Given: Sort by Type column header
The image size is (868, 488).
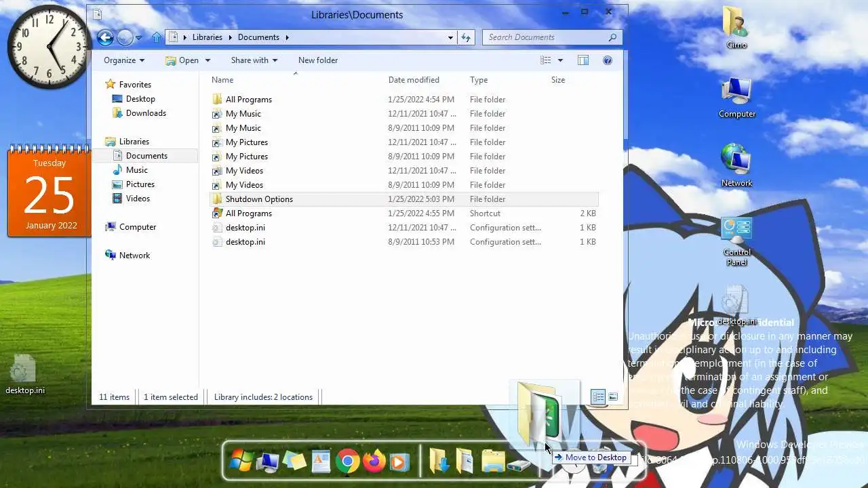Looking at the screenshot, I should tap(479, 80).
